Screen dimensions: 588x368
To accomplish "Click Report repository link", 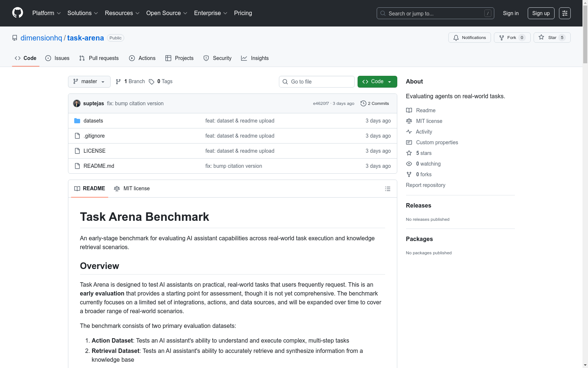I will pyautogui.click(x=426, y=185).
